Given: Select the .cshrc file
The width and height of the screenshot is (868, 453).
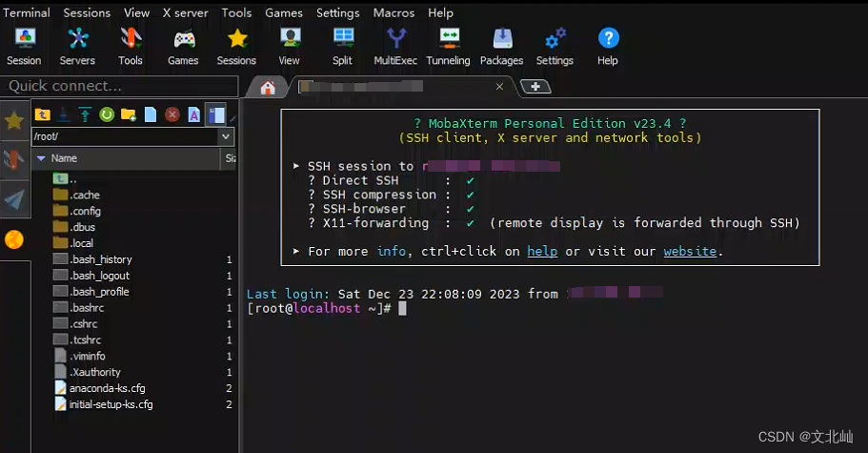Looking at the screenshot, I should click(75, 323).
